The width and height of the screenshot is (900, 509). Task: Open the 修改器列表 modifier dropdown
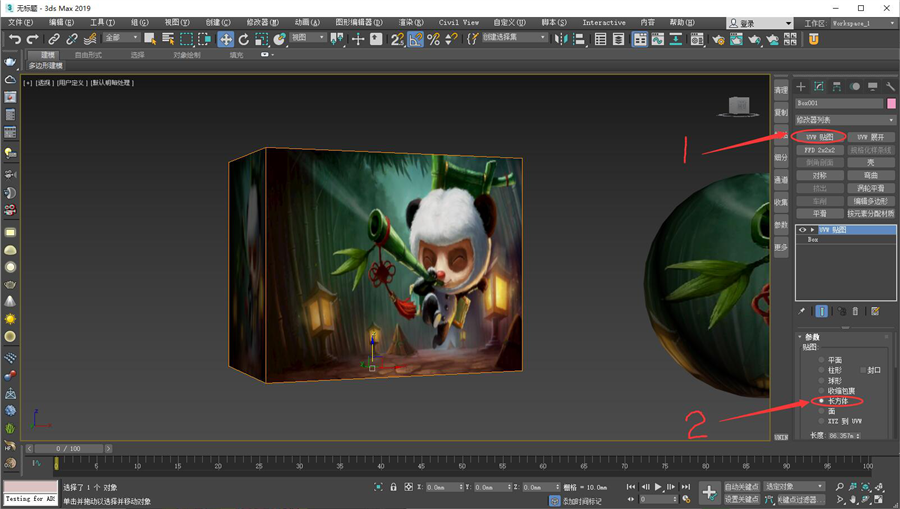845,120
